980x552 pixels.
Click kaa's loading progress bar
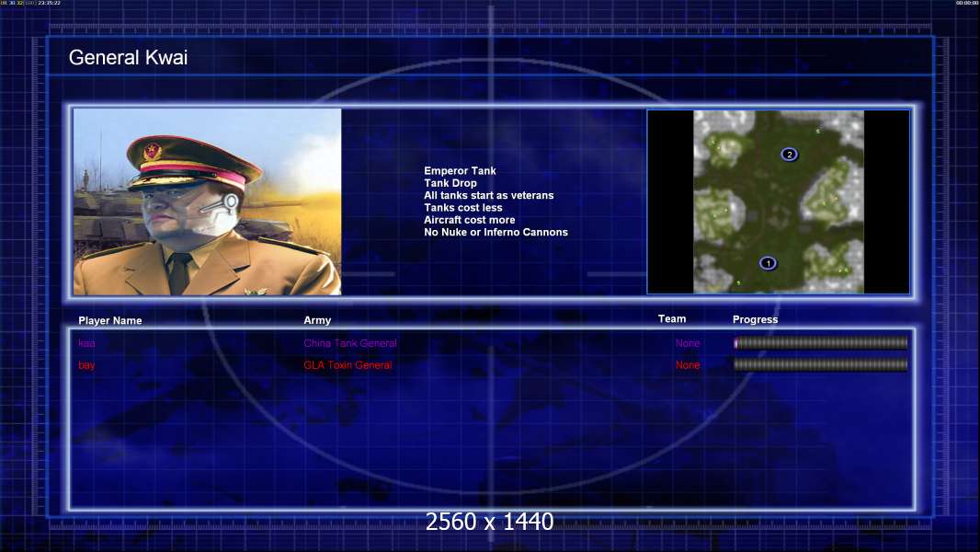821,342
